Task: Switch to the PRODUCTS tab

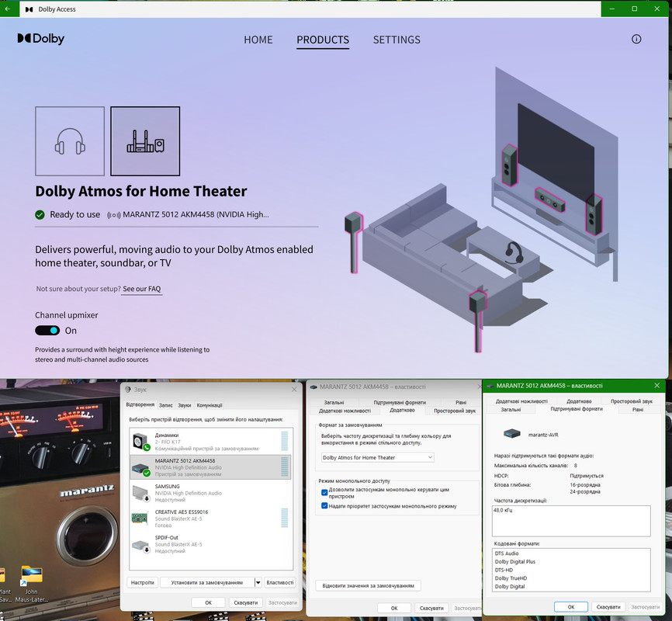Action: click(x=323, y=40)
